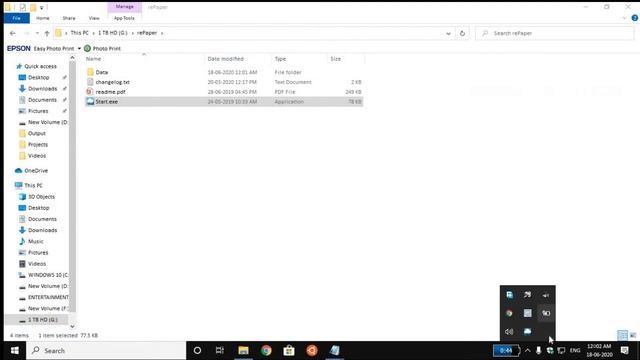Open WINDOWS 10 (C:) drive in sidebar
Screen dimensions: 640x360
48,275
